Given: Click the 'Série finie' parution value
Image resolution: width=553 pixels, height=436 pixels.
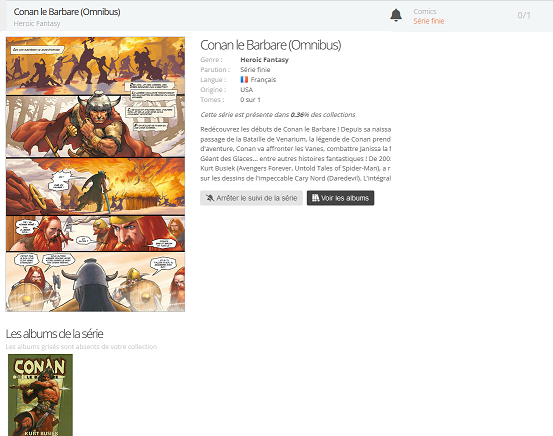Looking at the screenshot, I should pos(255,69).
